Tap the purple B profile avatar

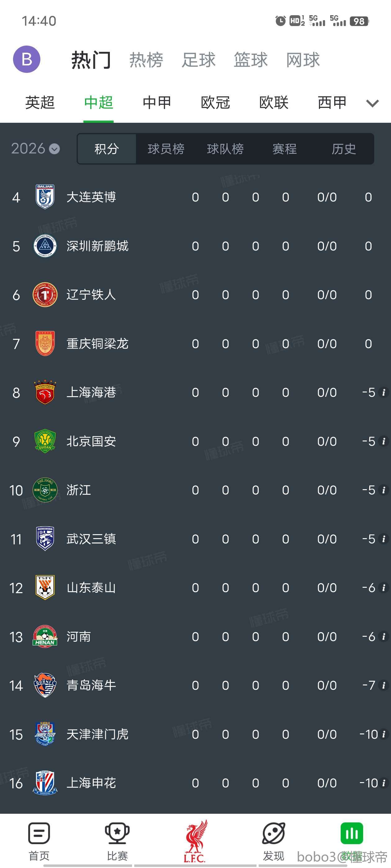point(27,59)
